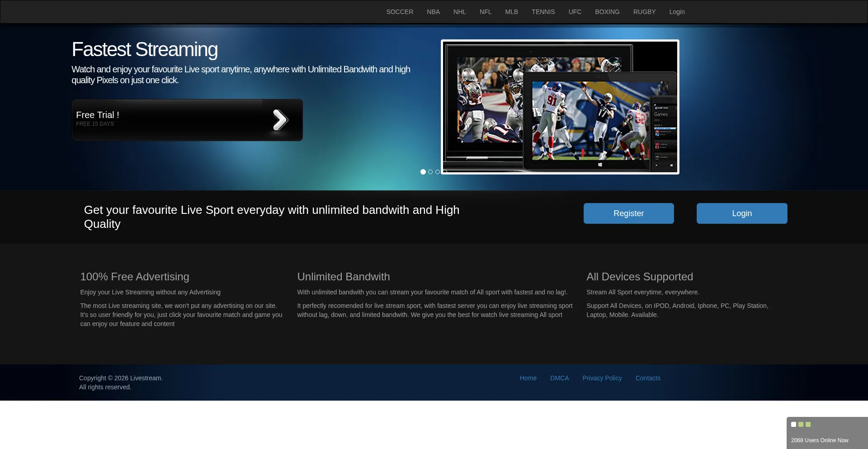This screenshot has width=868, height=449.
Task: Open the SOCCER menu item
Action: (400, 12)
